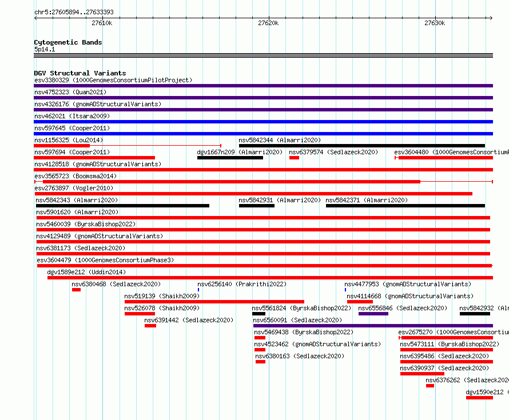Open nsv6381173 (Sedlazeck2020) label
This screenshot has width=509, height=420.
pyautogui.click(x=81, y=248)
